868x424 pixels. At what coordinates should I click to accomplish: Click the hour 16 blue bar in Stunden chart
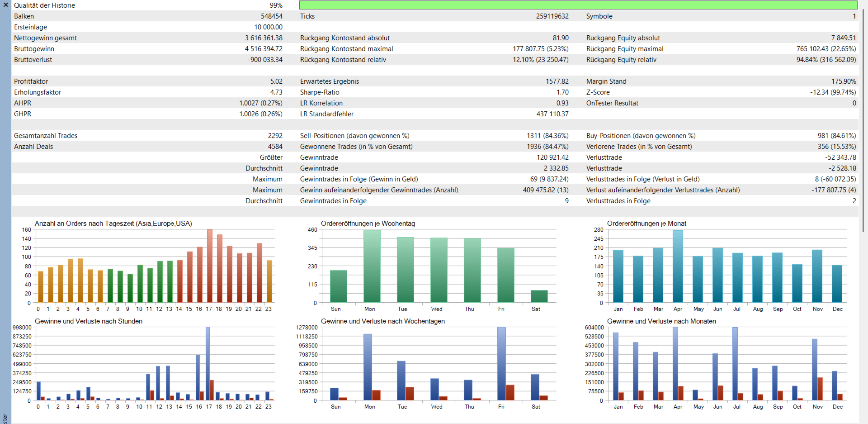(198, 378)
